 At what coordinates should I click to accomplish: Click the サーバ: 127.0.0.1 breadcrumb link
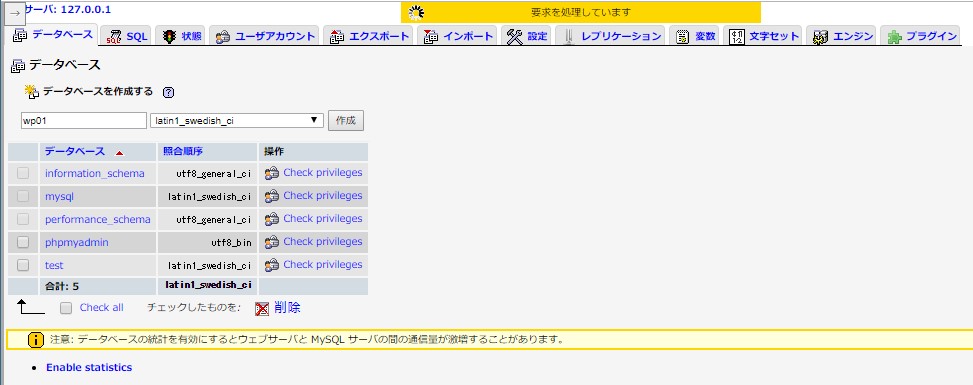[68, 9]
